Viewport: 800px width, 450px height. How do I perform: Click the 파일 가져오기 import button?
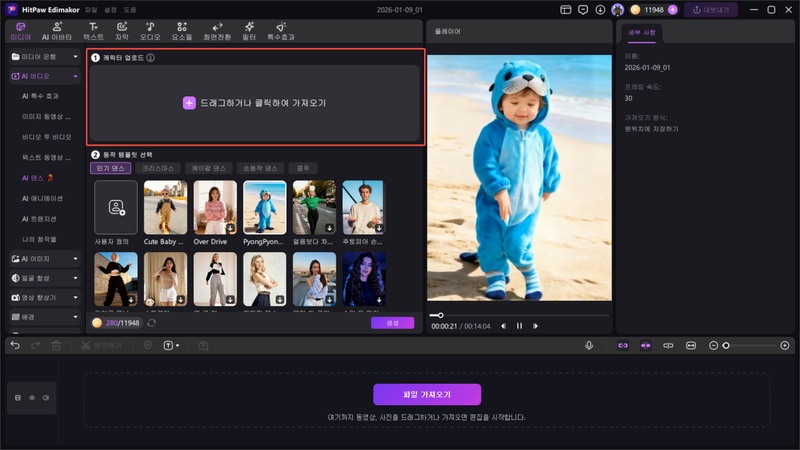pyautogui.click(x=427, y=394)
